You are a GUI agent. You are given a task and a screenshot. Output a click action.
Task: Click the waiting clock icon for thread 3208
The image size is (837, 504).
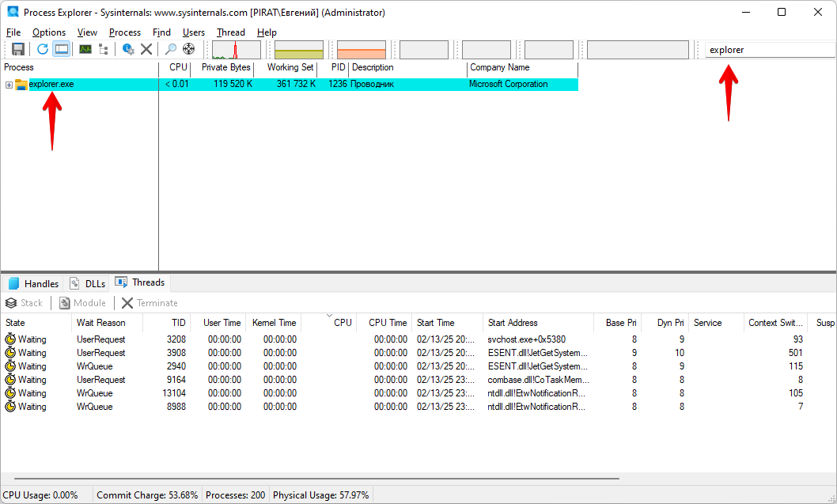point(10,339)
